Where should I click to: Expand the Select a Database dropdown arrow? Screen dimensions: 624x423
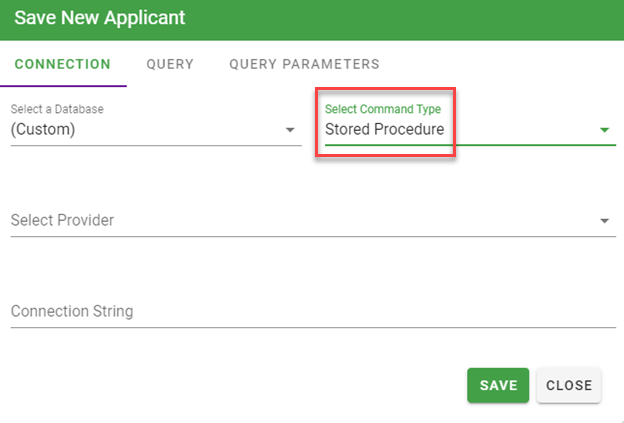click(x=290, y=130)
